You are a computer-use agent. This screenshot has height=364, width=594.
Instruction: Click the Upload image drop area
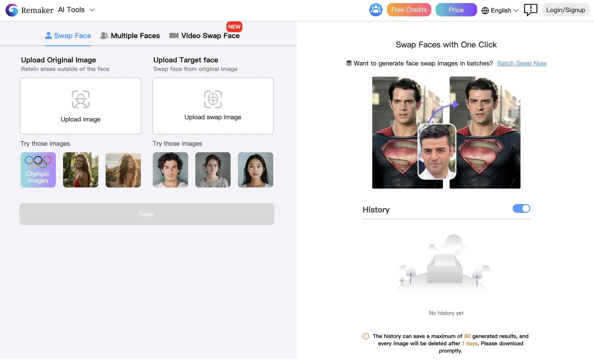pos(80,106)
